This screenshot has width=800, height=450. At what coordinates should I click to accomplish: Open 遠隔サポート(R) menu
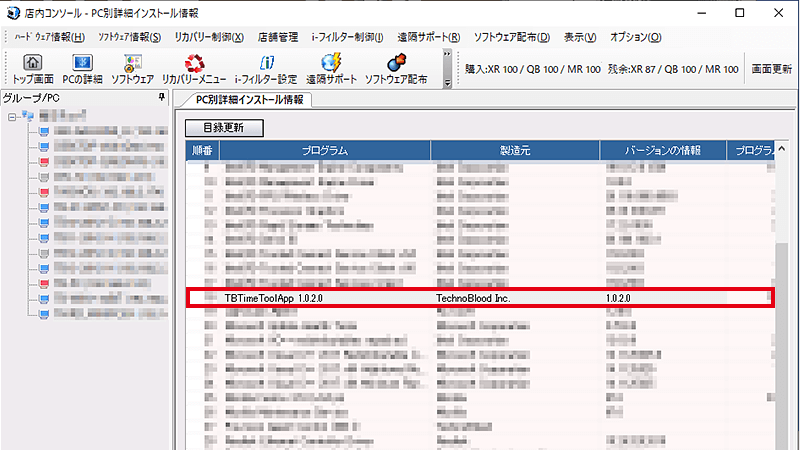[x=429, y=37]
